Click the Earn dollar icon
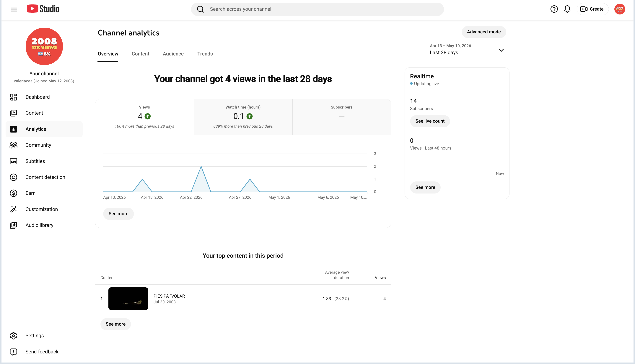The image size is (635, 364). click(x=14, y=193)
